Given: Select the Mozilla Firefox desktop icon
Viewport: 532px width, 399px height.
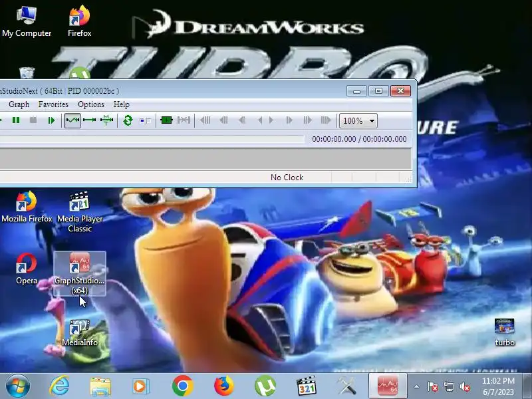Looking at the screenshot, I should pos(27,207).
